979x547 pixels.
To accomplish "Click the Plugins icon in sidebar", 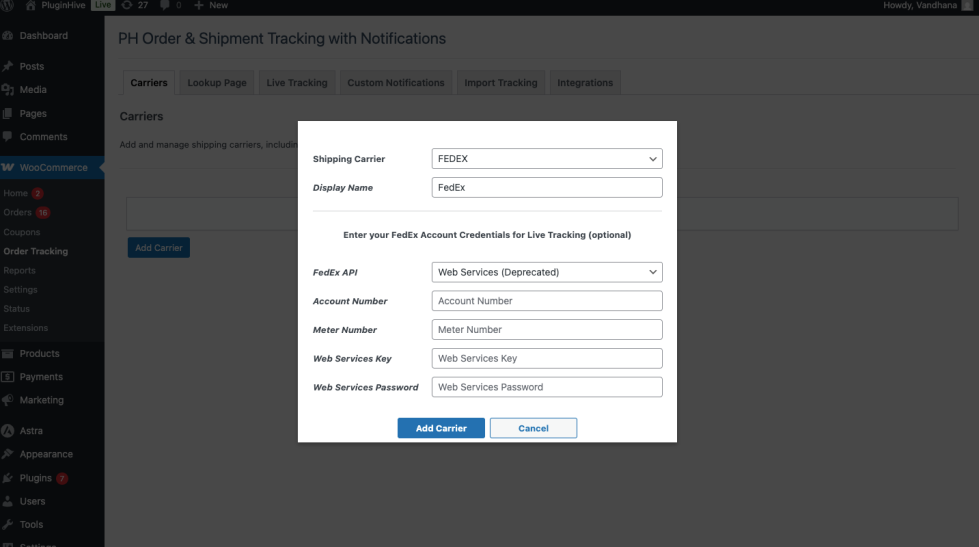I will coord(8,478).
